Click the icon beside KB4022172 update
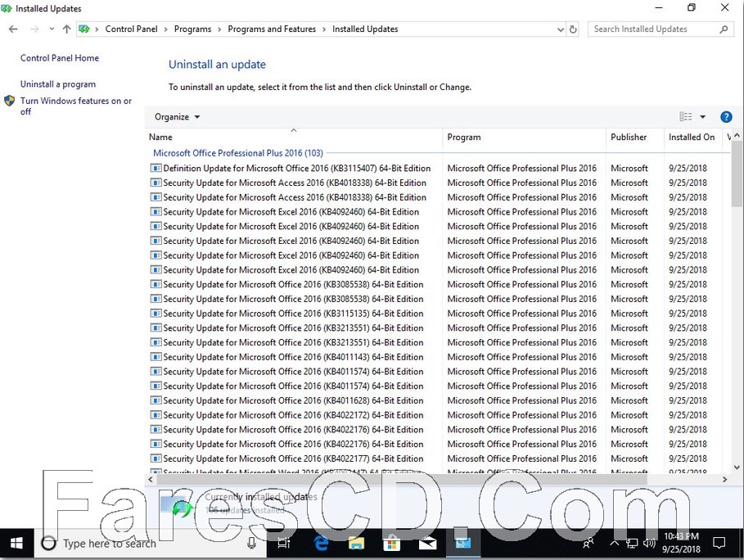744x560 pixels. [156, 415]
